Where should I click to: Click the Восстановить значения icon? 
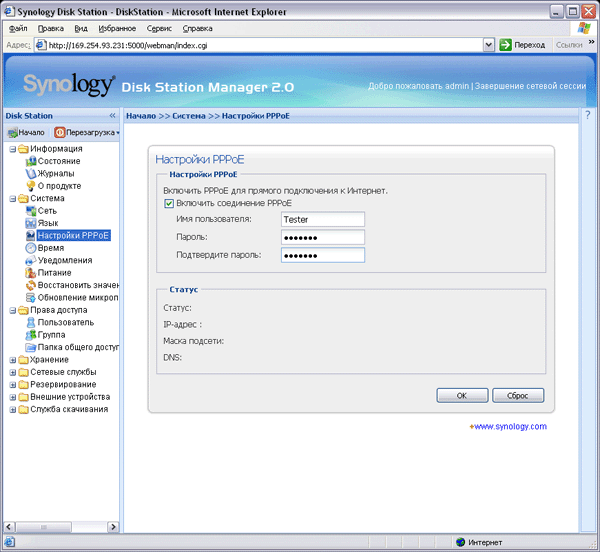[x=31, y=285]
